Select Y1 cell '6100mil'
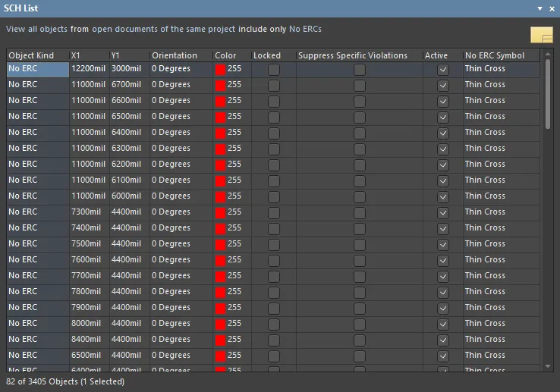 point(129,181)
